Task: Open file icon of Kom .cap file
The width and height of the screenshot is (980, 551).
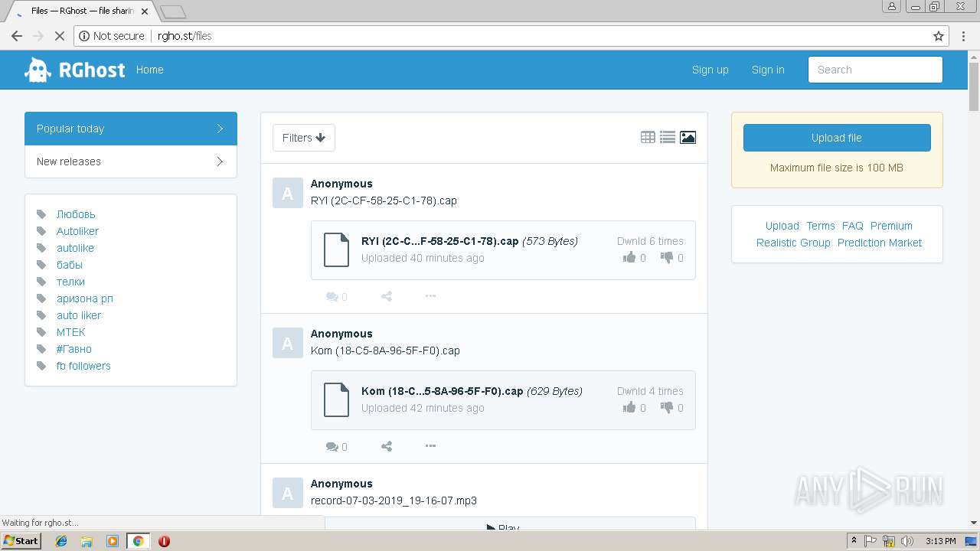Action: (x=336, y=399)
